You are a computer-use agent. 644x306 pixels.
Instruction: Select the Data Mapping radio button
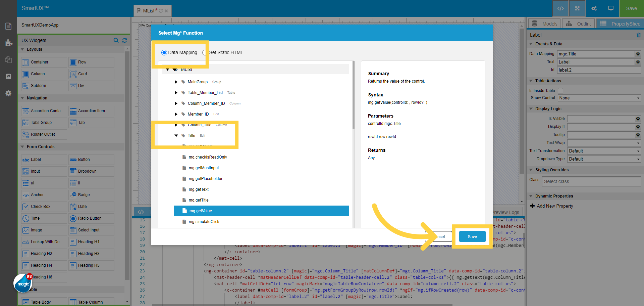164,52
